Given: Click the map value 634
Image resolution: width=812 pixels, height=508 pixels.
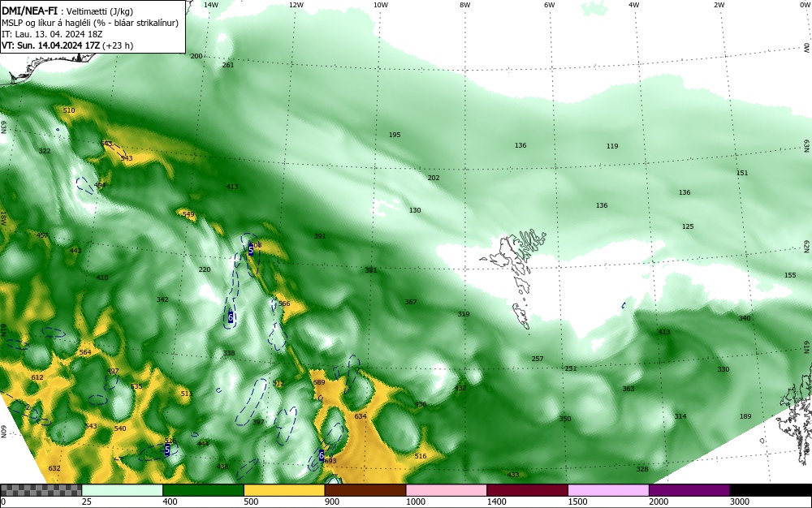Looking at the screenshot, I should (361, 416).
